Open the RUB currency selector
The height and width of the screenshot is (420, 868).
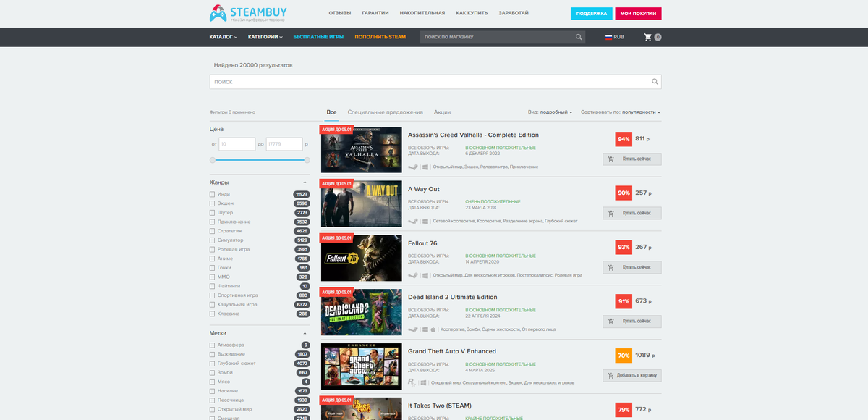pos(615,37)
